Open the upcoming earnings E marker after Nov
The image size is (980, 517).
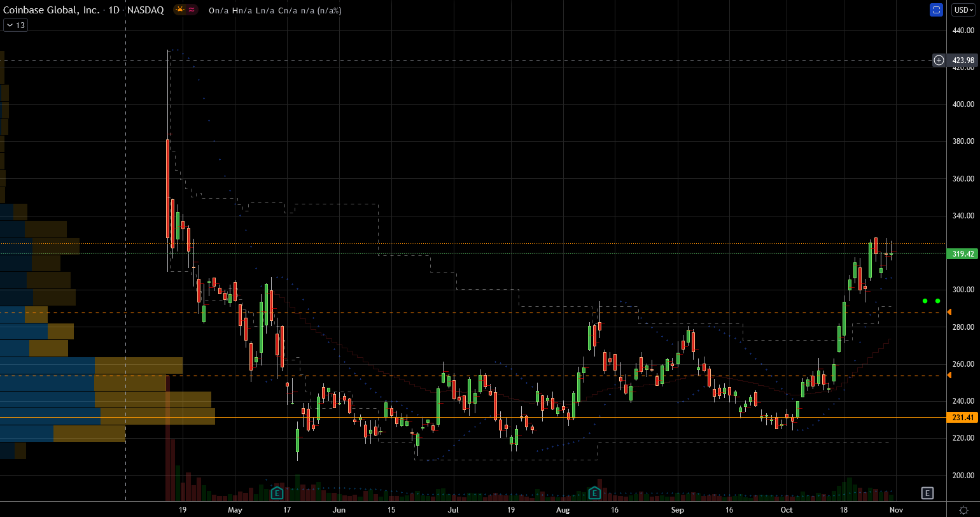(x=927, y=493)
